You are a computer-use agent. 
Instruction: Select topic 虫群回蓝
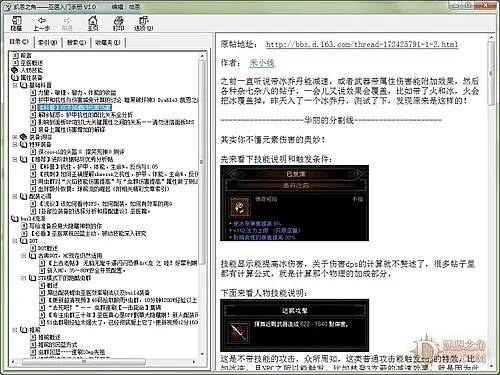[72, 352]
